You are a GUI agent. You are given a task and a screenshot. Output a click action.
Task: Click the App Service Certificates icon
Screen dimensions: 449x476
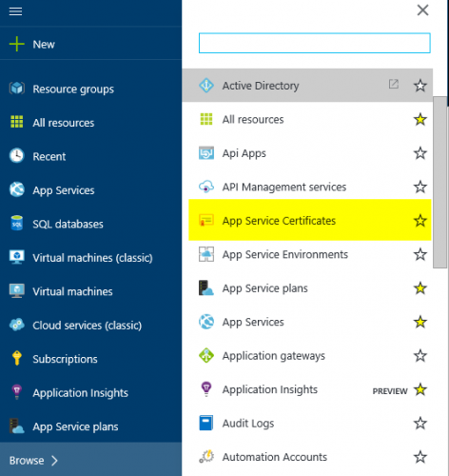[x=206, y=221]
